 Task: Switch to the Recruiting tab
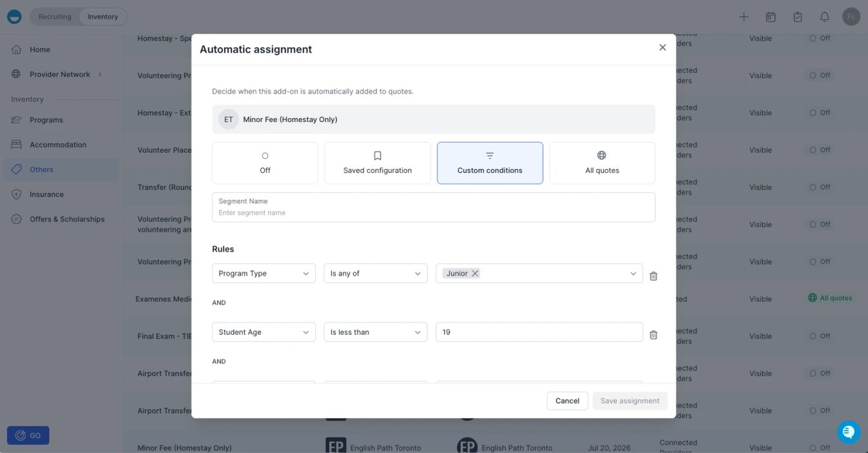(55, 17)
